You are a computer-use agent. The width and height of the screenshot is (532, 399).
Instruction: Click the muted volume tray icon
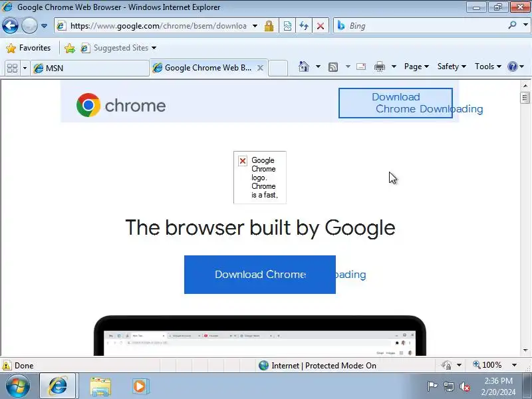[x=464, y=386]
